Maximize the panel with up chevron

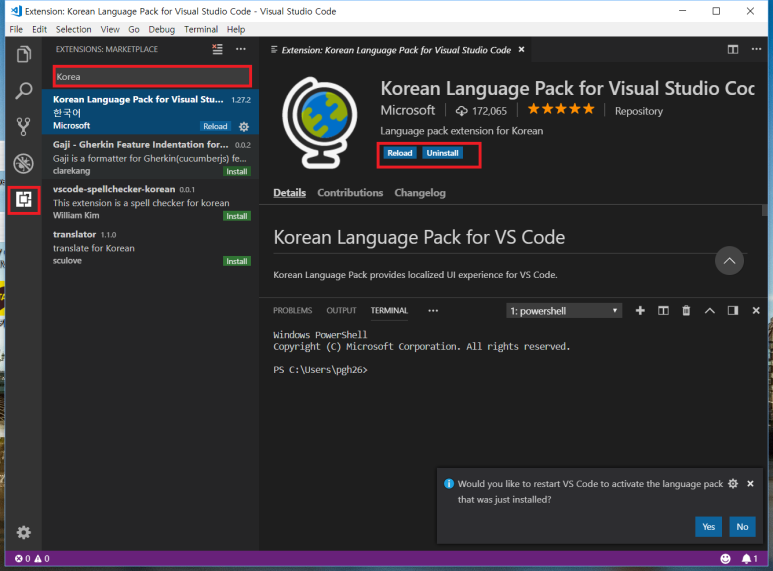pos(709,311)
